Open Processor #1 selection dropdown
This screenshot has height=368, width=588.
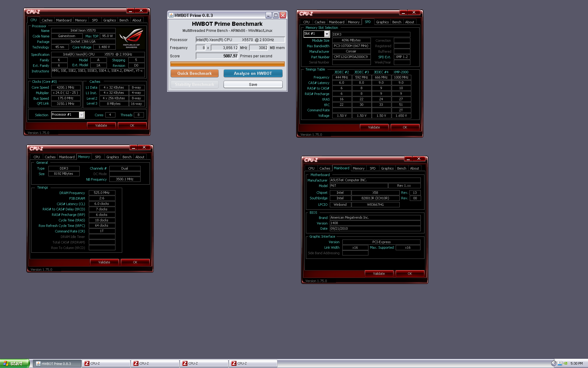click(x=81, y=115)
